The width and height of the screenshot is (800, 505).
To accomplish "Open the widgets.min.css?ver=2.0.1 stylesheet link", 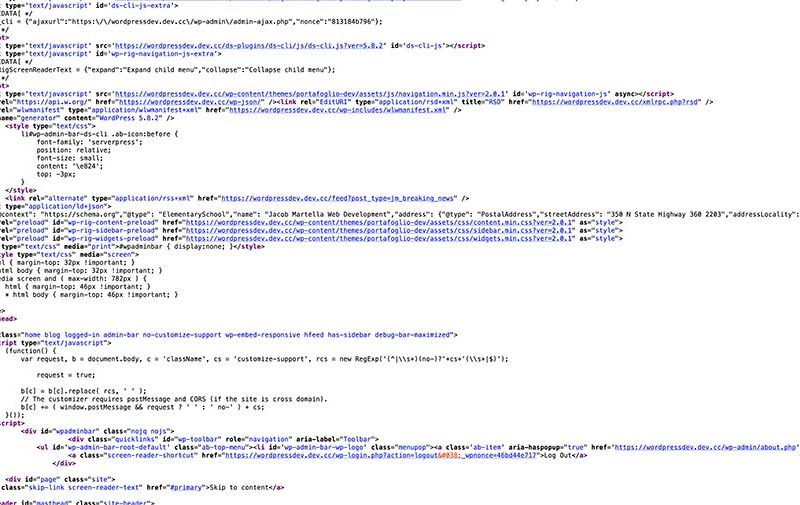I will pos(380,238).
